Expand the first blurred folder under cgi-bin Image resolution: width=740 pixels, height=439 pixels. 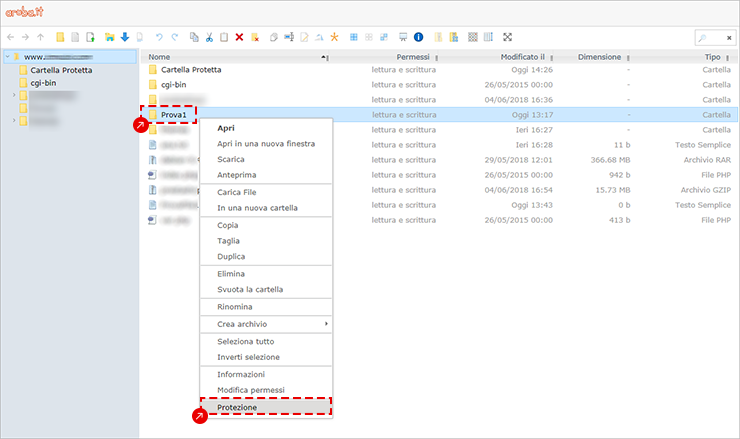(14, 95)
